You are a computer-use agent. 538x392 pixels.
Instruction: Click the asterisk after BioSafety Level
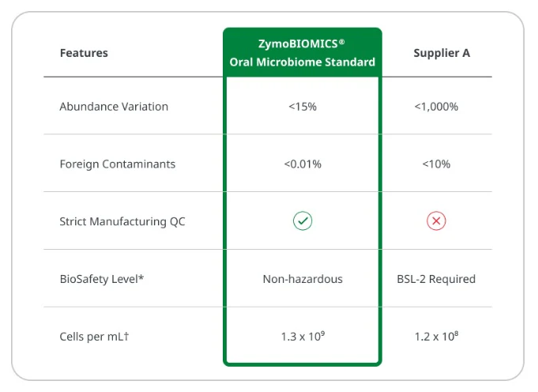pos(140,278)
